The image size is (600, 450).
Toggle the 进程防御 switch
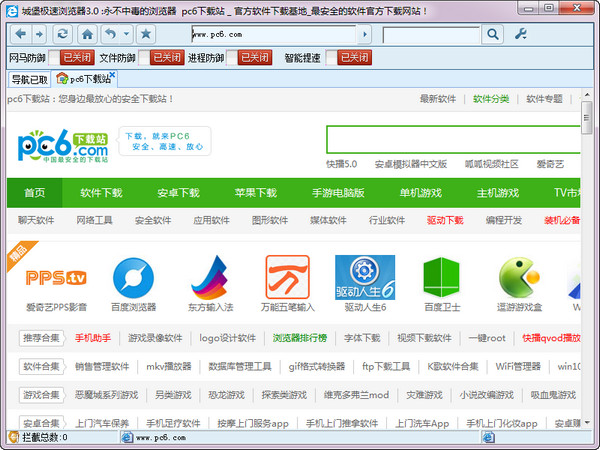[x=249, y=58]
